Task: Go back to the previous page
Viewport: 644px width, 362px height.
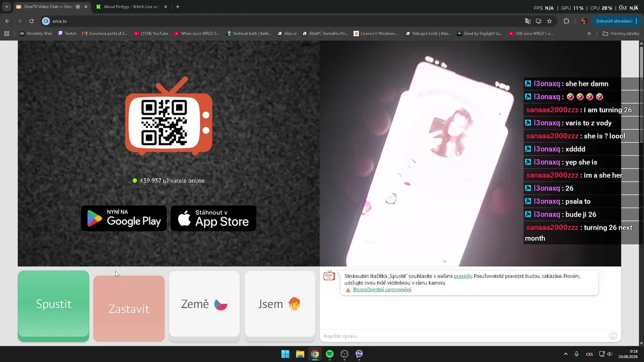Action: 8,21
